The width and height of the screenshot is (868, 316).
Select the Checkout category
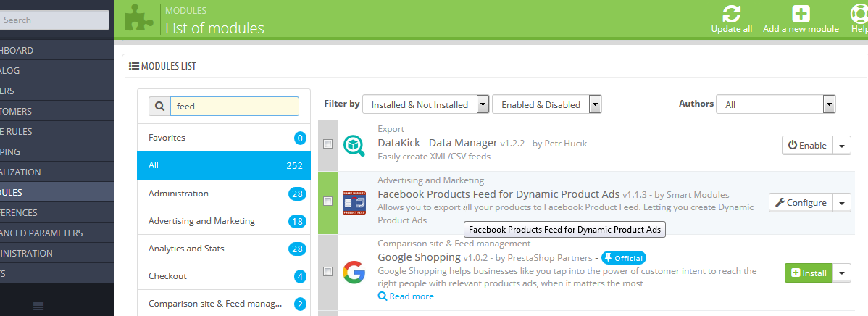click(224, 275)
